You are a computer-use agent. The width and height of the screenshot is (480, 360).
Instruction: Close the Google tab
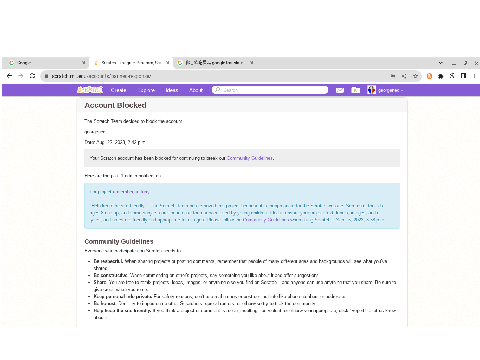pyautogui.click(x=83, y=63)
